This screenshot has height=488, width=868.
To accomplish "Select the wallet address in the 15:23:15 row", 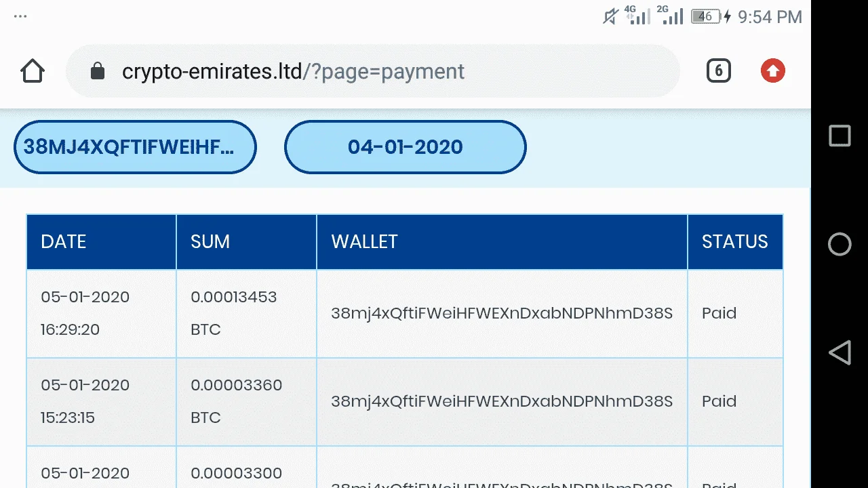I will [502, 401].
